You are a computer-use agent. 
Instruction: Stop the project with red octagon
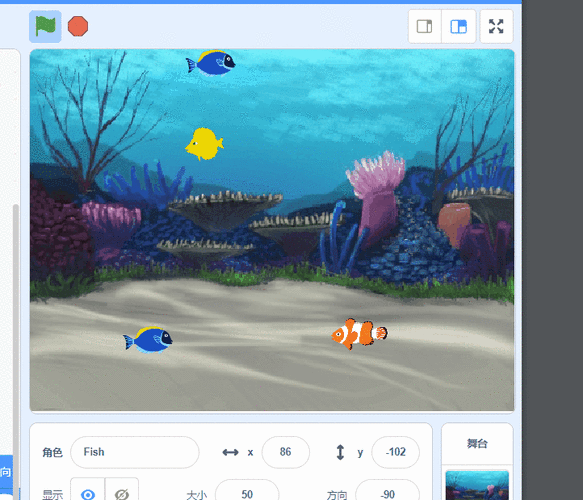(78, 26)
